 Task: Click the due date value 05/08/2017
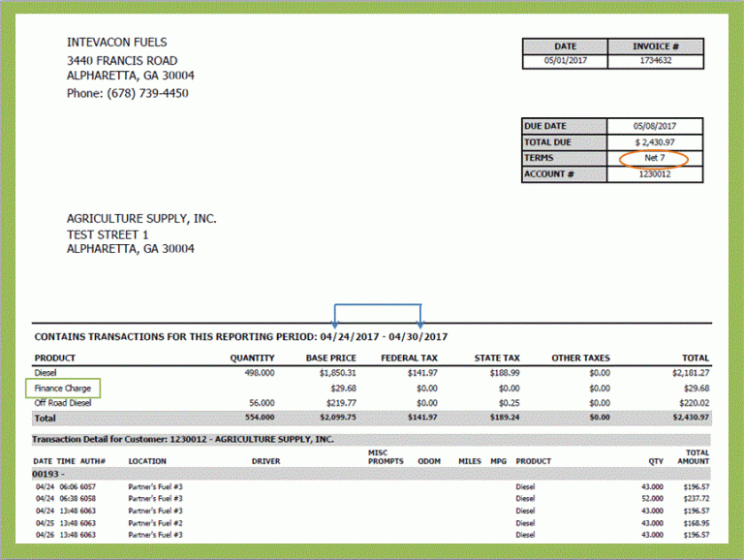click(x=655, y=126)
